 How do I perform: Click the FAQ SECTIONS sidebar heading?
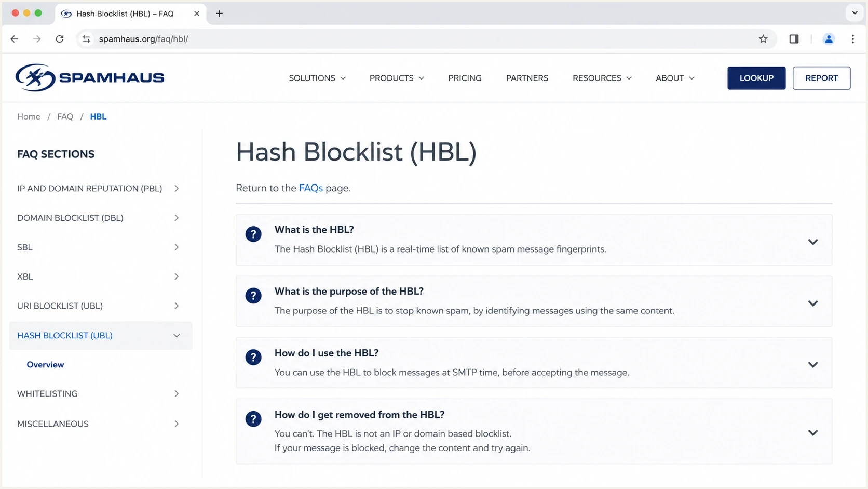pyautogui.click(x=56, y=154)
